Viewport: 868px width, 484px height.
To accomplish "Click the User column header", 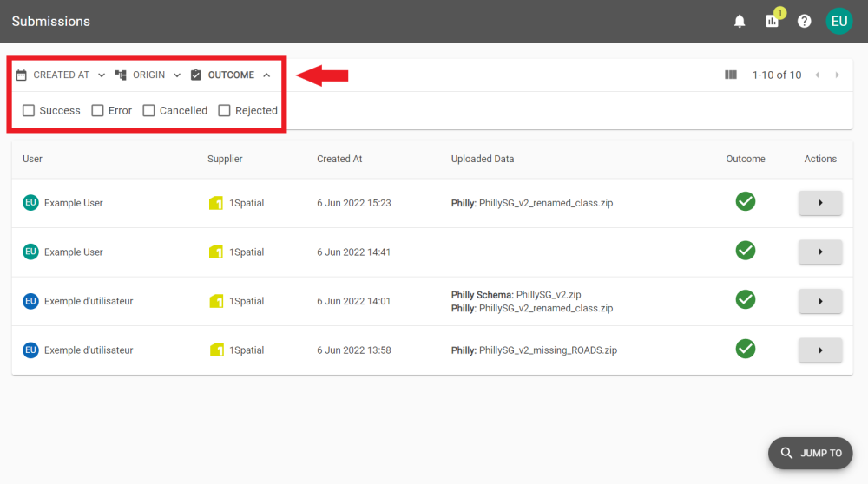I will coord(32,159).
